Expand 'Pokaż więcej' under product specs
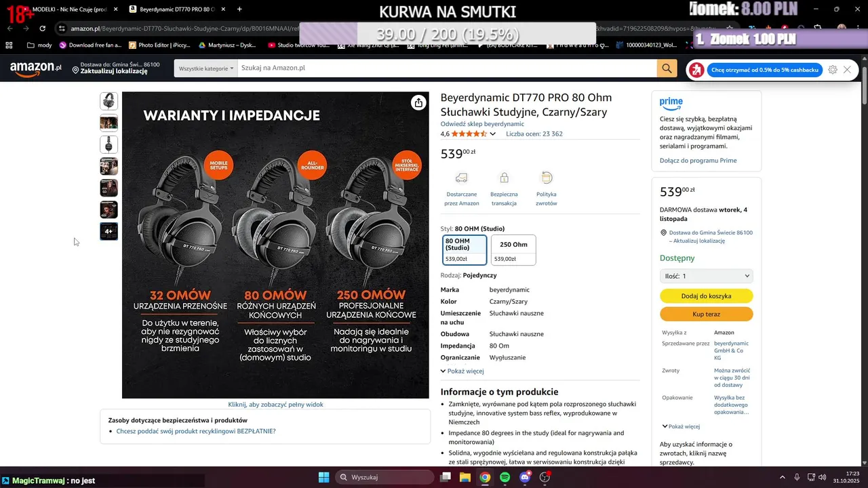This screenshot has width=868, height=488. coord(462,371)
